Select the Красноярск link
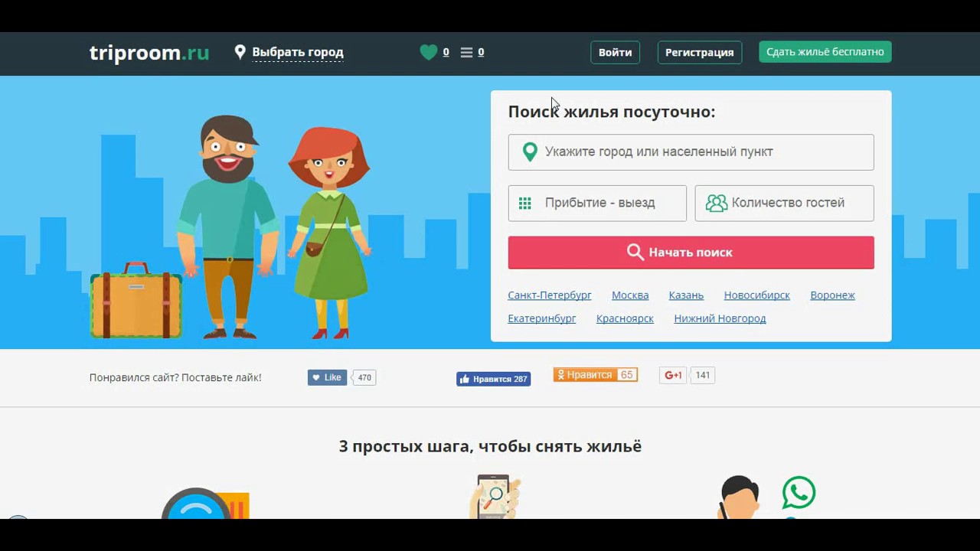This screenshot has width=980, height=551. [x=625, y=318]
